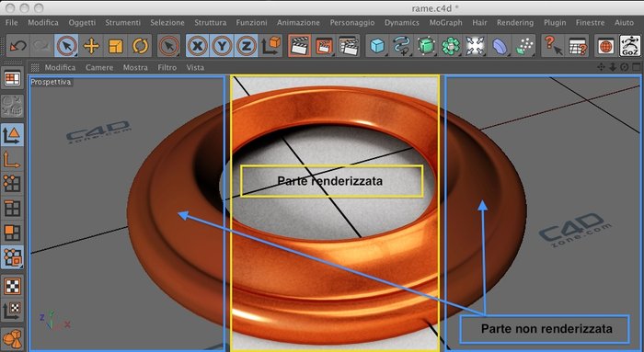Open the blue deformer objects icon
This screenshot has height=352, width=644.
(x=500, y=46)
